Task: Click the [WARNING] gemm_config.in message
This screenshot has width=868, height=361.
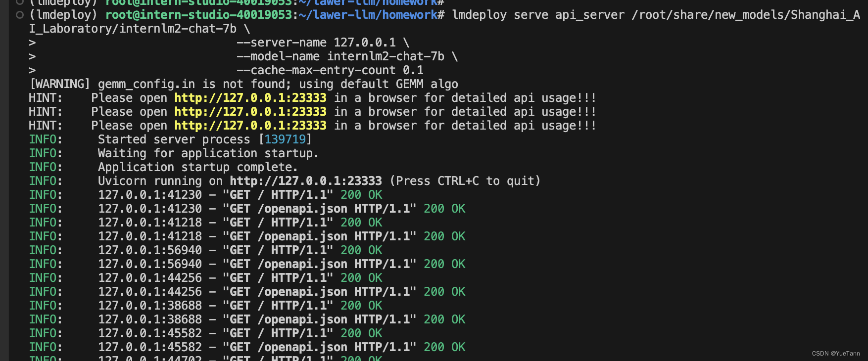Action: tap(244, 84)
